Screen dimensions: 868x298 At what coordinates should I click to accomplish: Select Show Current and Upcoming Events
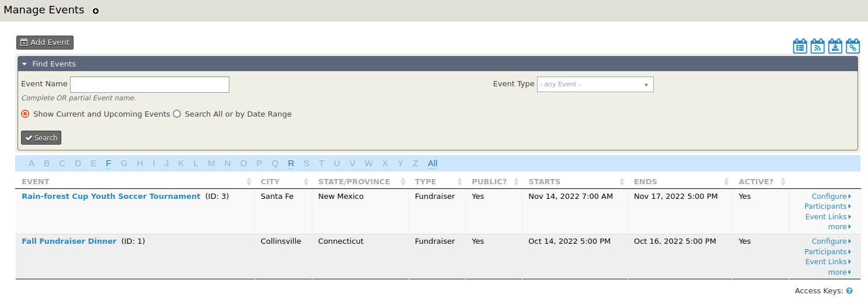point(25,114)
